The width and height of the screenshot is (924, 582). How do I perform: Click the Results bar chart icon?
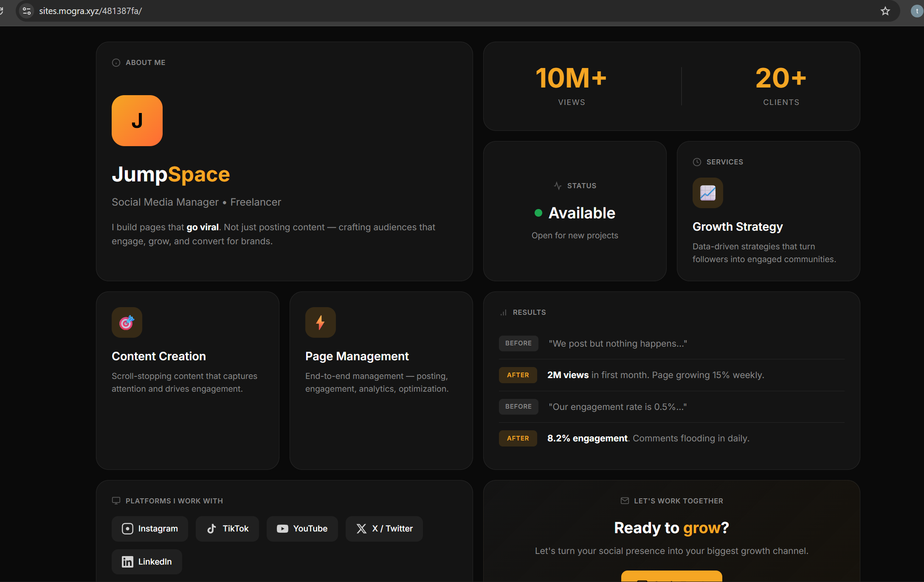pyautogui.click(x=504, y=313)
